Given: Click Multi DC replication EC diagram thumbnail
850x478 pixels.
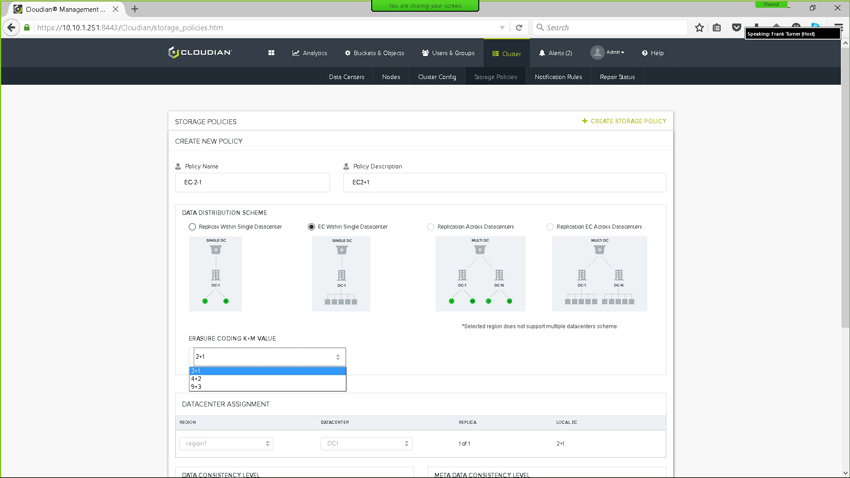Looking at the screenshot, I should (x=600, y=274).
